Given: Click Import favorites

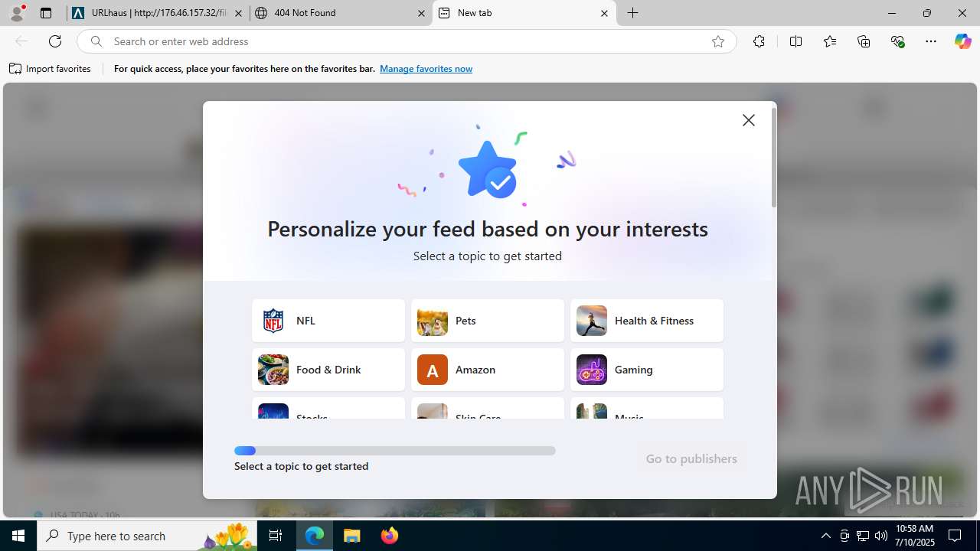Looking at the screenshot, I should pos(51,69).
